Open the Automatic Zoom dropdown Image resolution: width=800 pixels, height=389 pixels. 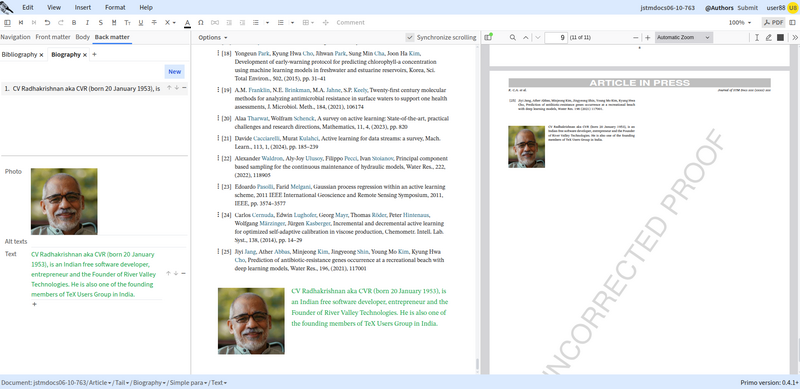click(x=683, y=37)
